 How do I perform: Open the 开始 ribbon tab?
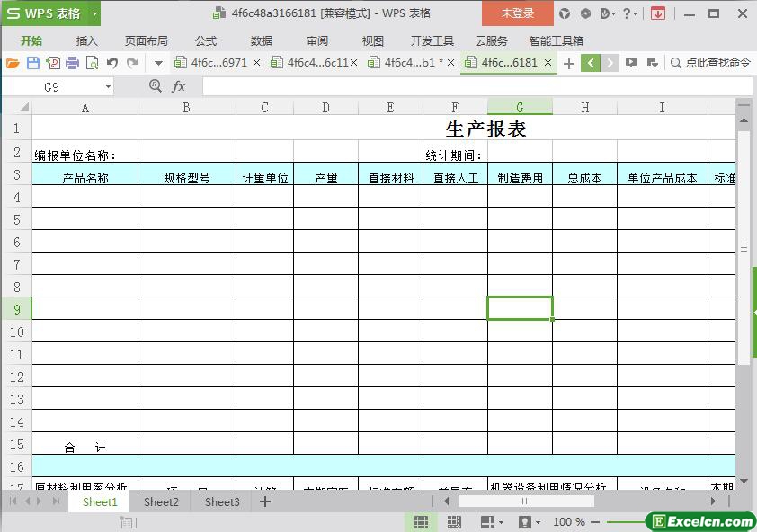click(31, 41)
